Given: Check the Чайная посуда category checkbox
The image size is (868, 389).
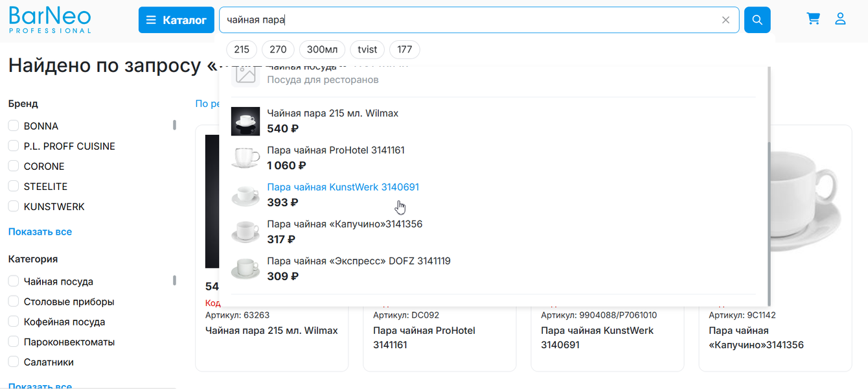Looking at the screenshot, I should tap(13, 281).
